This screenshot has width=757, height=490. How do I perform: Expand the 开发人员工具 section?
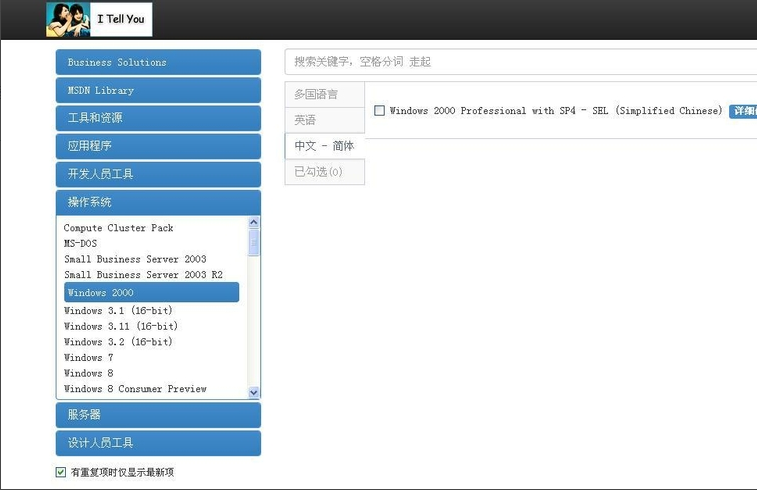pos(158,174)
